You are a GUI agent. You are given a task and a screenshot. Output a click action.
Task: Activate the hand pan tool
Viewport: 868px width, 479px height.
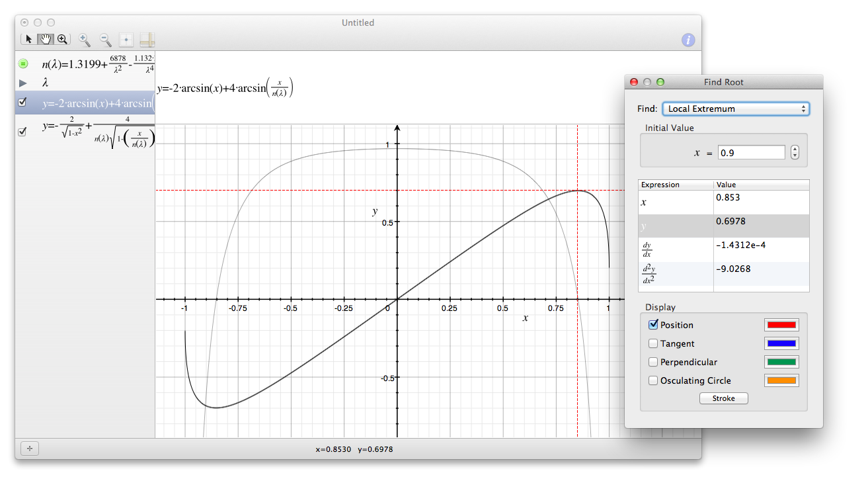[46, 40]
